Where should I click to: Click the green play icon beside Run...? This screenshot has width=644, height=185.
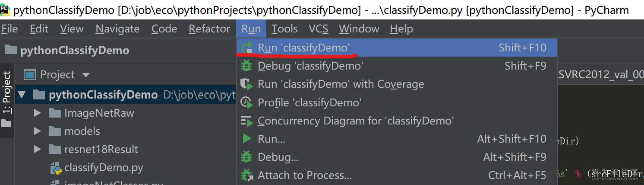(x=247, y=139)
